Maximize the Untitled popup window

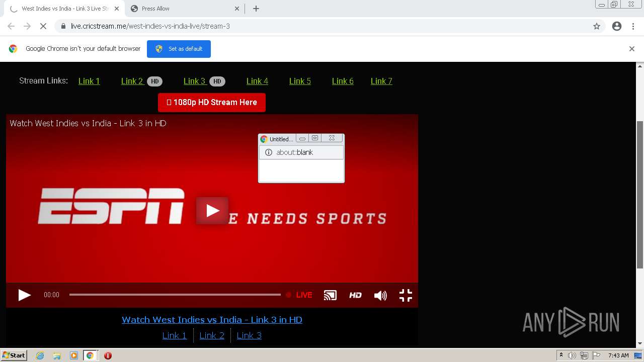tap(315, 138)
